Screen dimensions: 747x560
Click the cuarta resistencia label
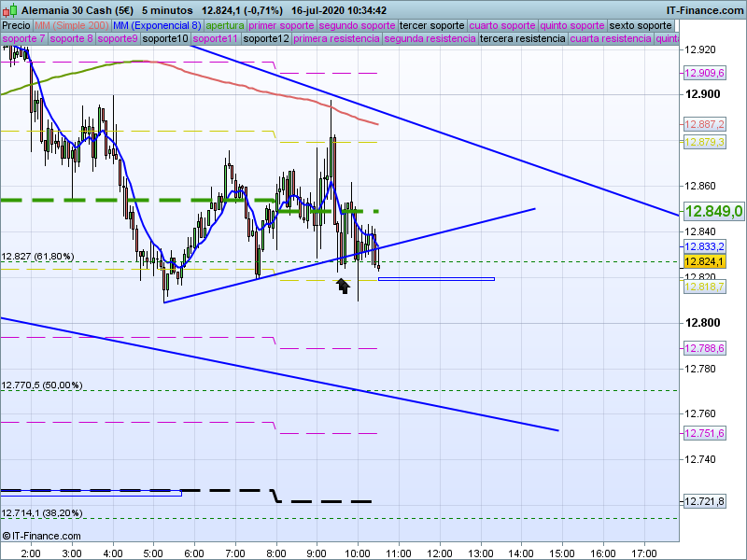coord(611,39)
